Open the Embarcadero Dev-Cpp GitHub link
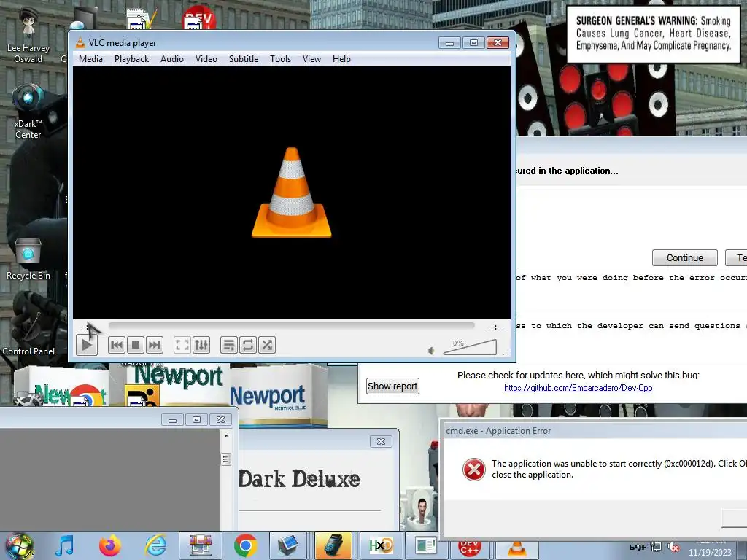747x560 pixels. 578,388
